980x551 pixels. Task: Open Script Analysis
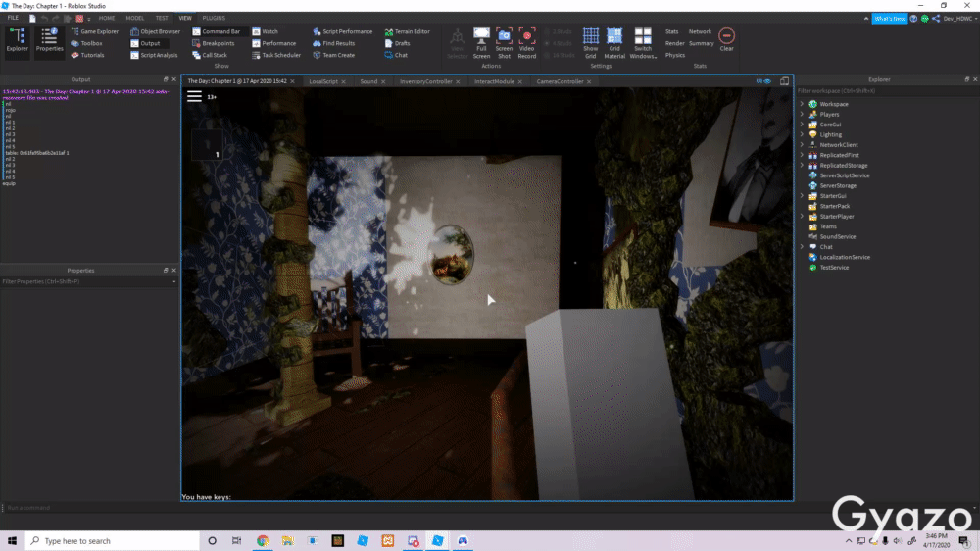point(154,55)
